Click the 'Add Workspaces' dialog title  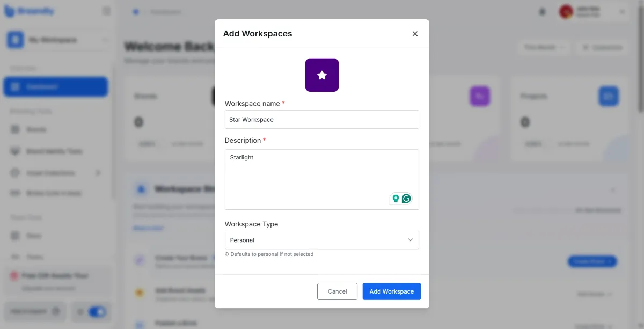258,34
